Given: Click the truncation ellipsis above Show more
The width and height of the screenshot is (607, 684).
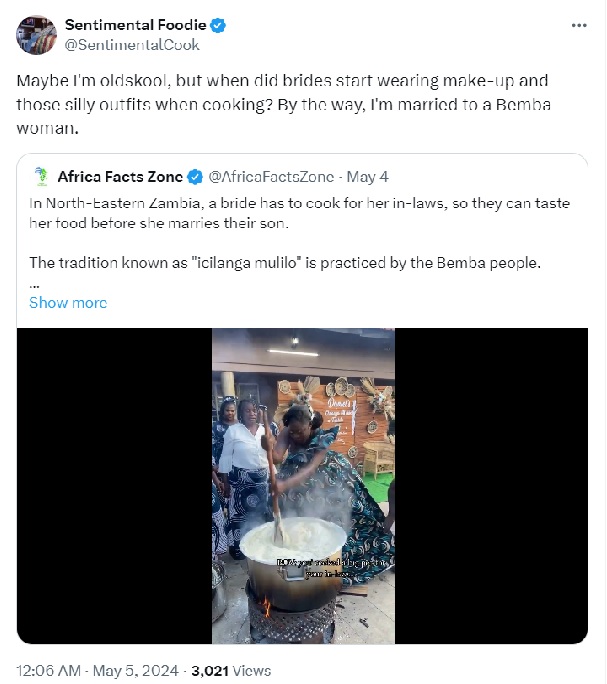Looking at the screenshot, I should [x=34, y=284].
